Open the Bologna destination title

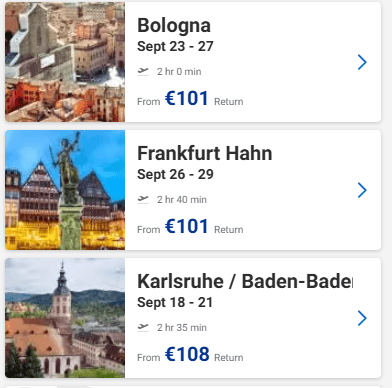pyautogui.click(x=174, y=26)
